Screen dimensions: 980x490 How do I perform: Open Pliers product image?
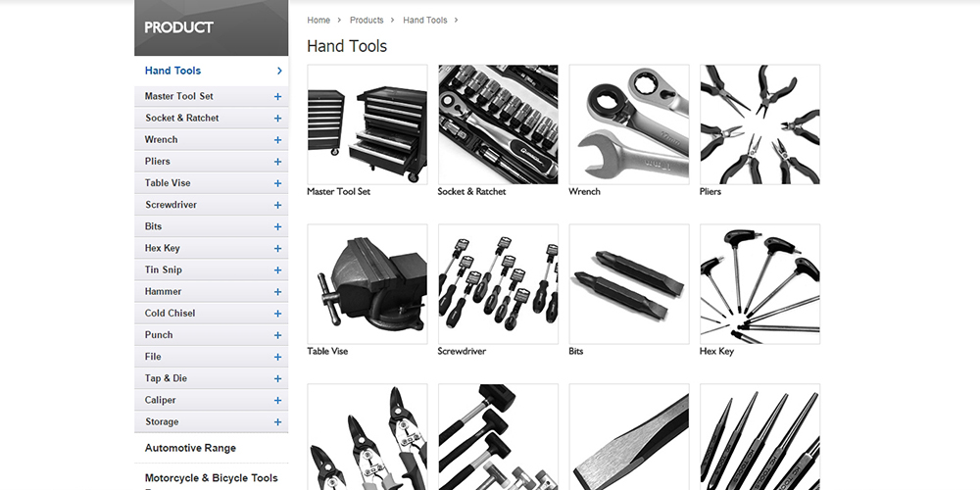tap(760, 124)
